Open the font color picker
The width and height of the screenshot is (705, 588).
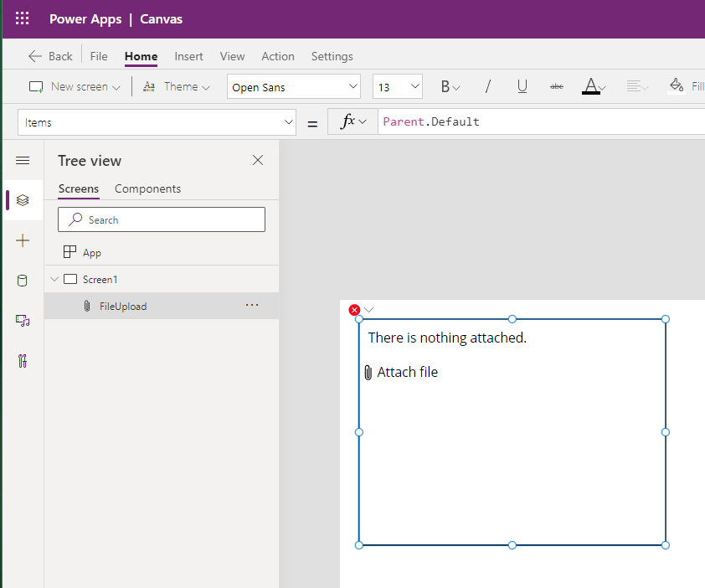(593, 86)
